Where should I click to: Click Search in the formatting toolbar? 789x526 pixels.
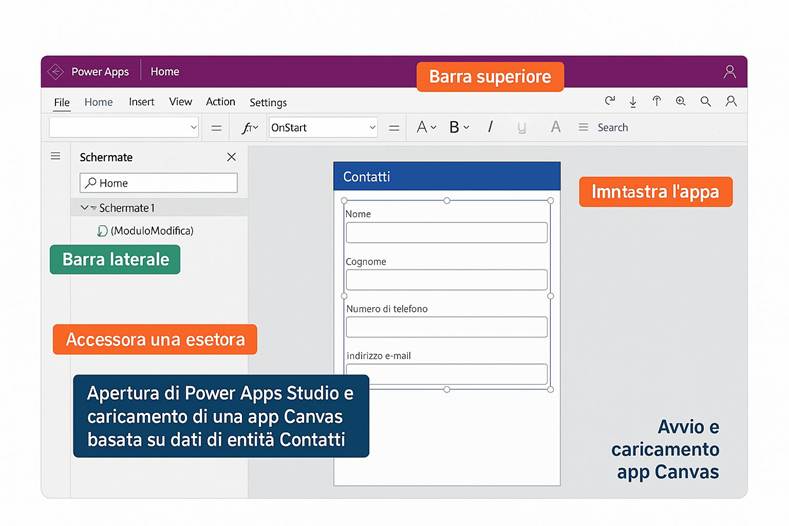pyautogui.click(x=612, y=127)
